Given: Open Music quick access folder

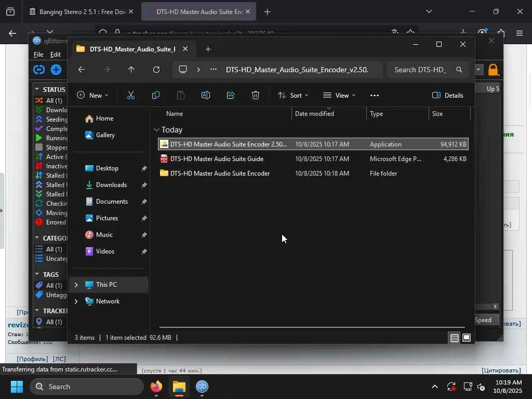Looking at the screenshot, I should [104, 235].
